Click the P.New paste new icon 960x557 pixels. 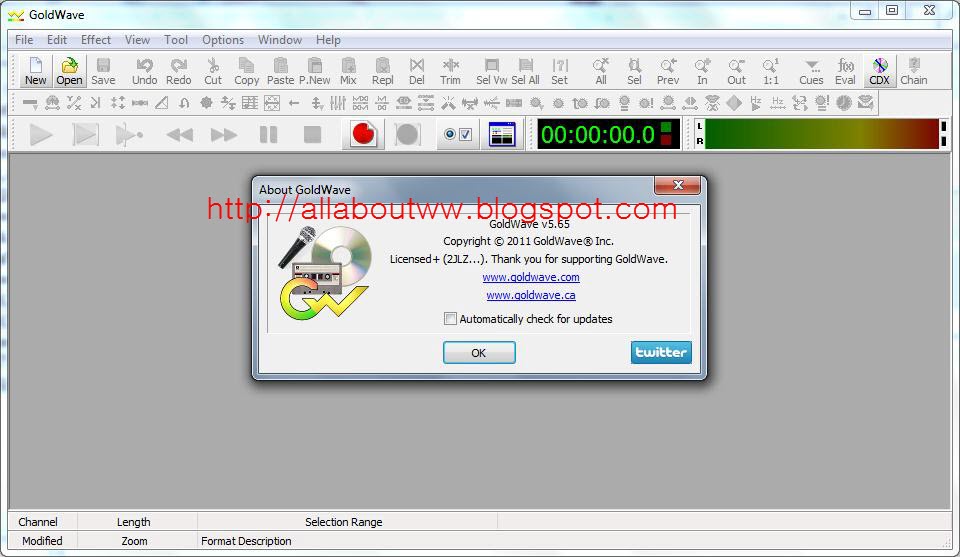315,71
